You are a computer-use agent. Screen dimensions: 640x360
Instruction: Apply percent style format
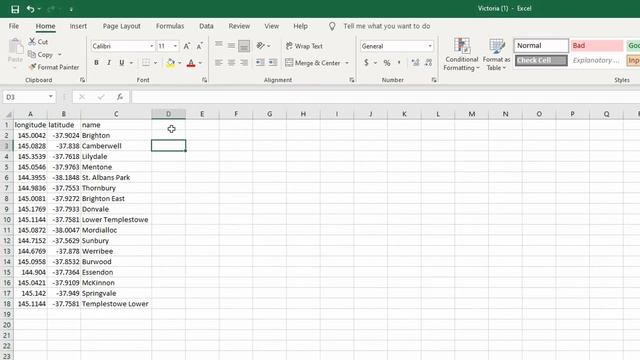[387, 63]
